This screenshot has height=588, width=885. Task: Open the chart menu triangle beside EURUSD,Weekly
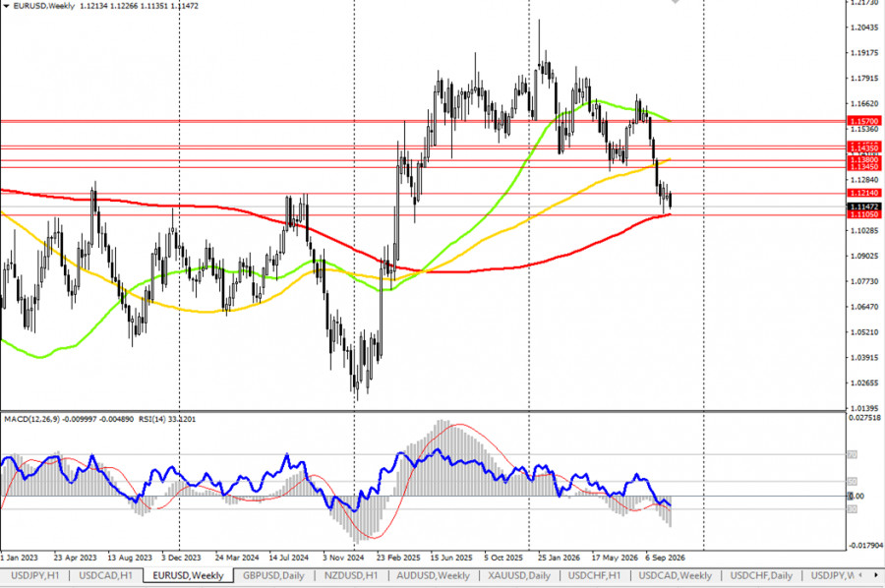pyautogui.click(x=7, y=6)
